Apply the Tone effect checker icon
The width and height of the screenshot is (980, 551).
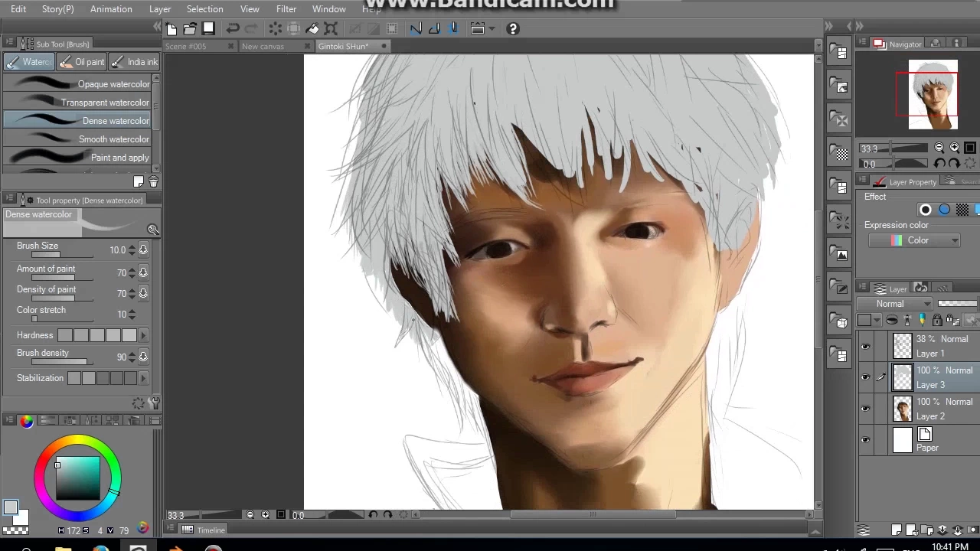[x=962, y=210]
